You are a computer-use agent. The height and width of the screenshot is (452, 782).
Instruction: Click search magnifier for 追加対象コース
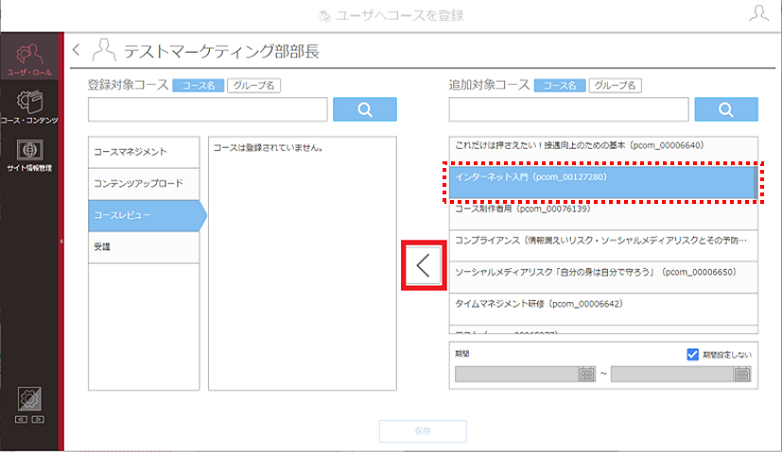[726, 109]
